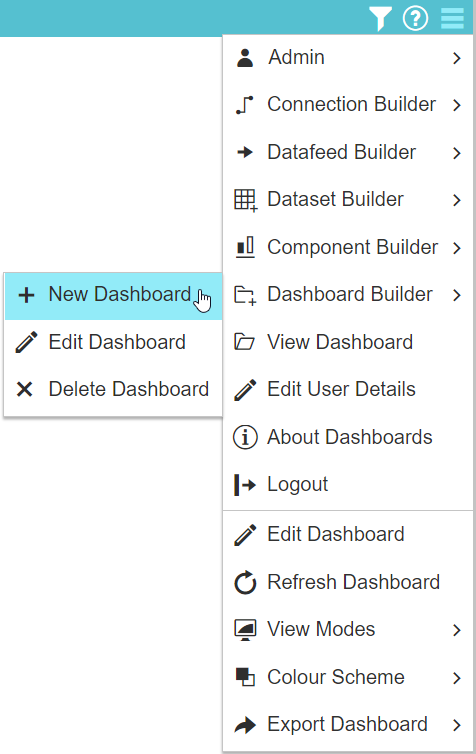Click the Colour Scheme overlapping squares icon

(x=245, y=677)
